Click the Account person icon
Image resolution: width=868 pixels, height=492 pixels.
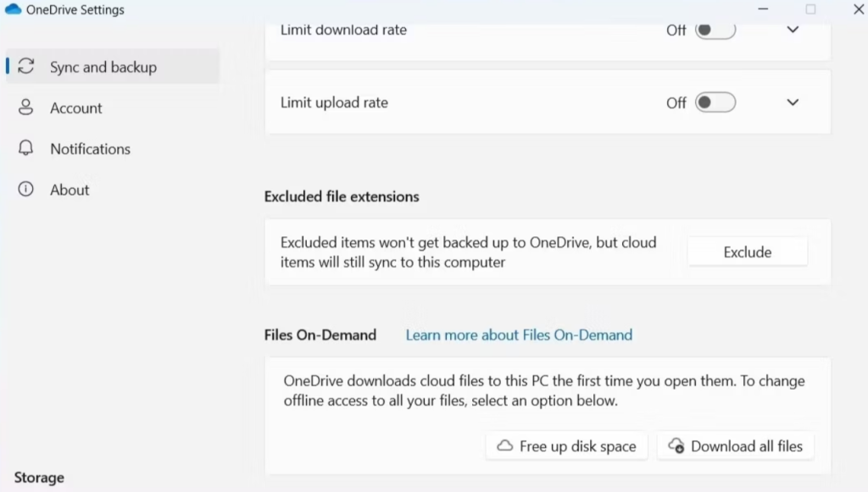click(x=26, y=108)
